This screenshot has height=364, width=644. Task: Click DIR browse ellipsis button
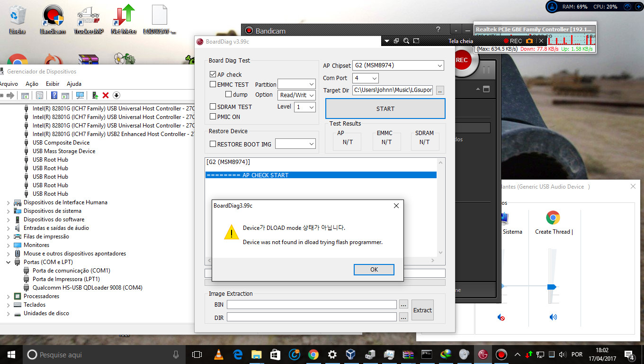(403, 318)
